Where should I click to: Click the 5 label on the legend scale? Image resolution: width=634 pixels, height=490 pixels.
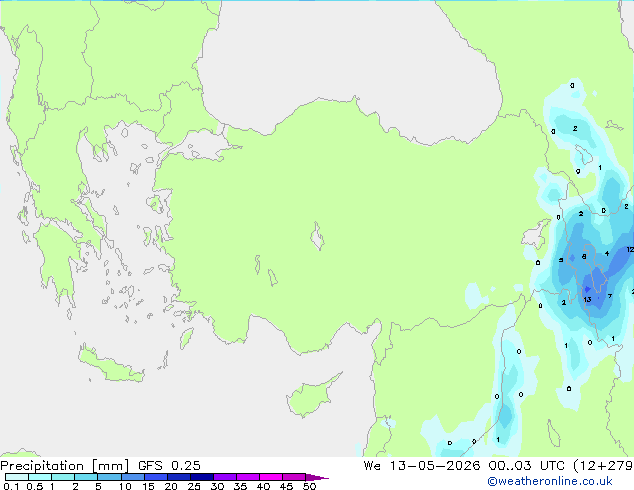tap(98, 486)
